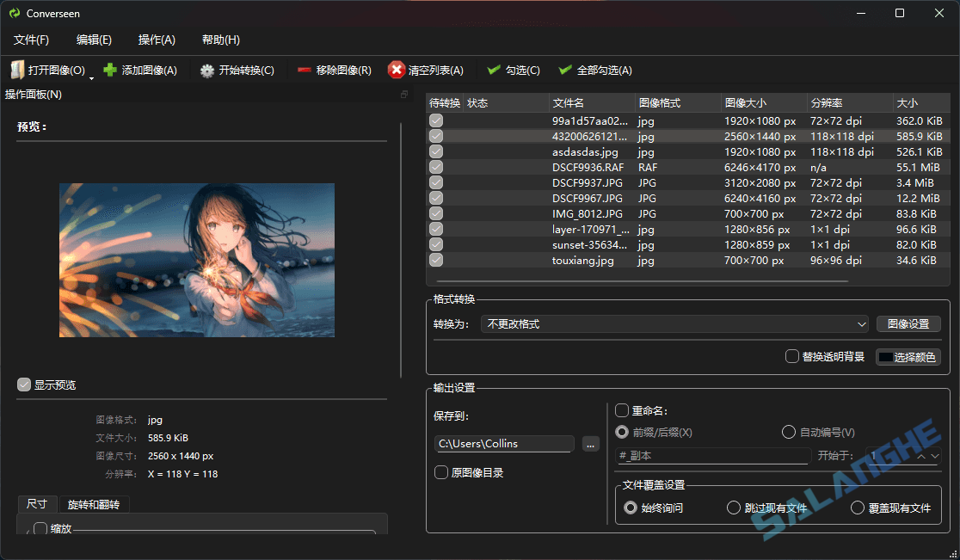The image size is (960, 560).
Task: Open the 操作(A) menu
Action: tap(156, 40)
